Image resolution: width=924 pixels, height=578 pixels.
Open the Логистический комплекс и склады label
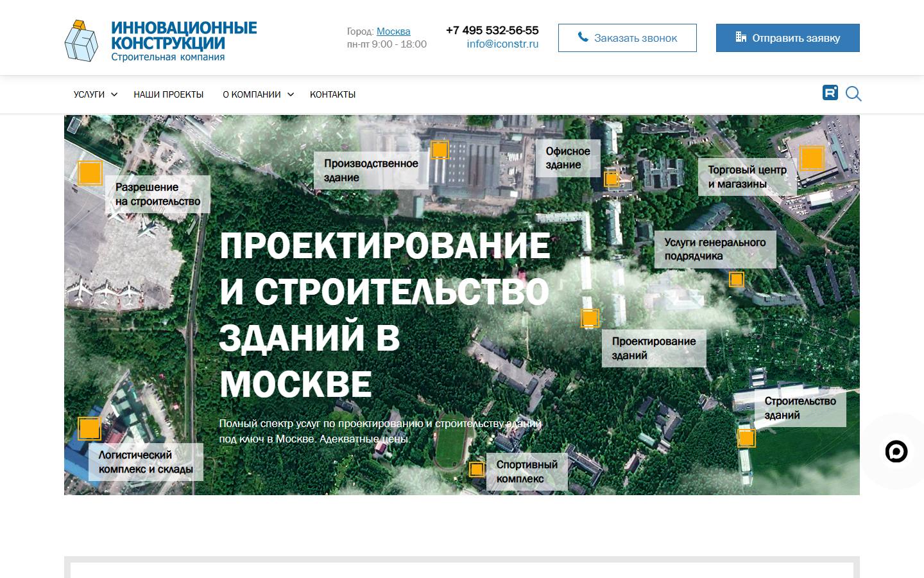click(146, 462)
